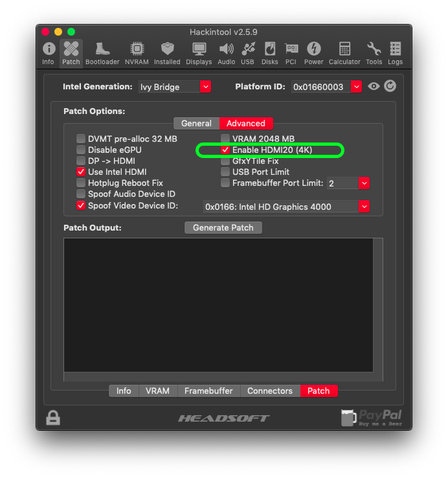Switch to VRAM tab
The image size is (448, 478).
click(157, 391)
